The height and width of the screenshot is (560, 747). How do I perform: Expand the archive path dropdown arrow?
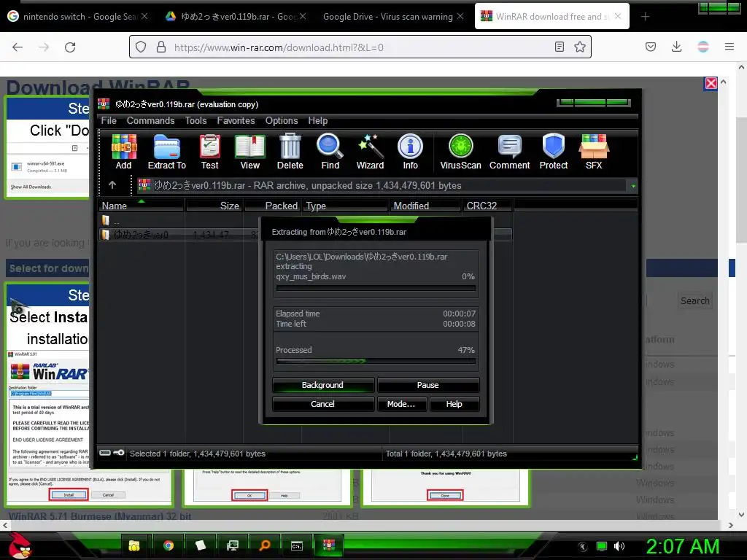633,186
